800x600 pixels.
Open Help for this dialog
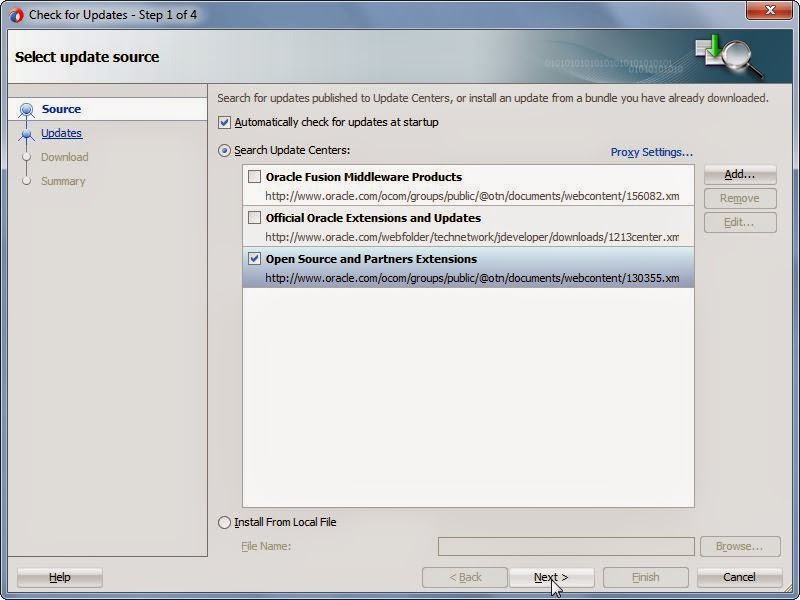point(60,578)
